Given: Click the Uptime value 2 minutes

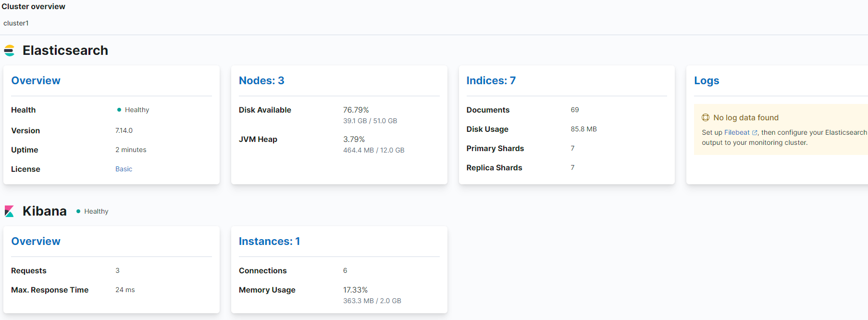Looking at the screenshot, I should [x=131, y=150].
